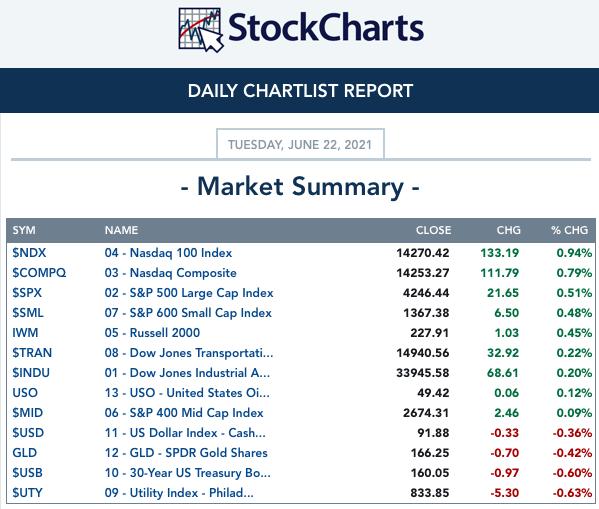Click the StockCharts logo icon

click(201, 30)
